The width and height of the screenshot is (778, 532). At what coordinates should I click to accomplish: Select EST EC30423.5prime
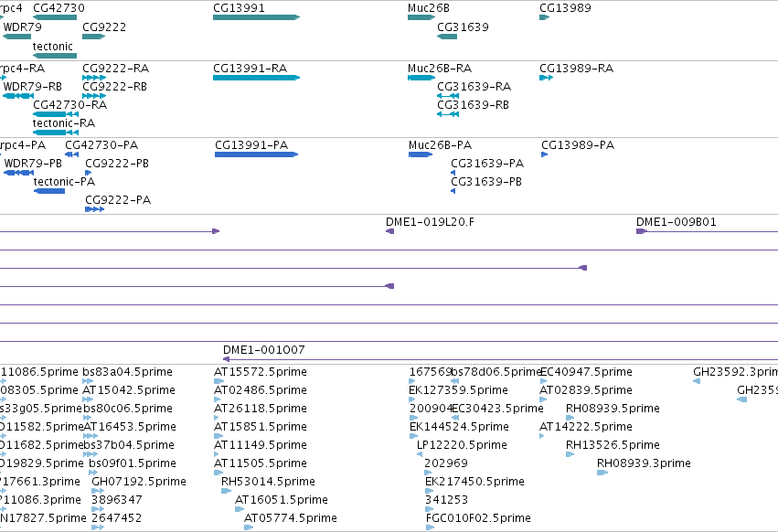(497, 409)
